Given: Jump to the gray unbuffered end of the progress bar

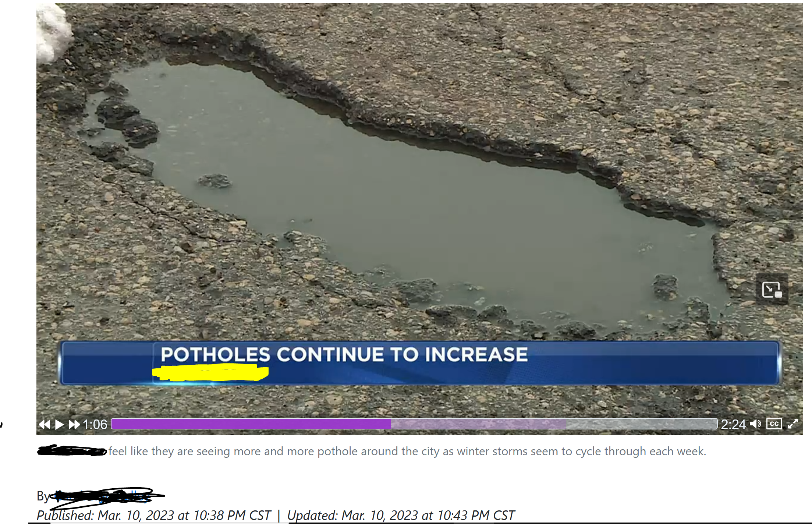Looking at the screenshot, I should [642, 424].
